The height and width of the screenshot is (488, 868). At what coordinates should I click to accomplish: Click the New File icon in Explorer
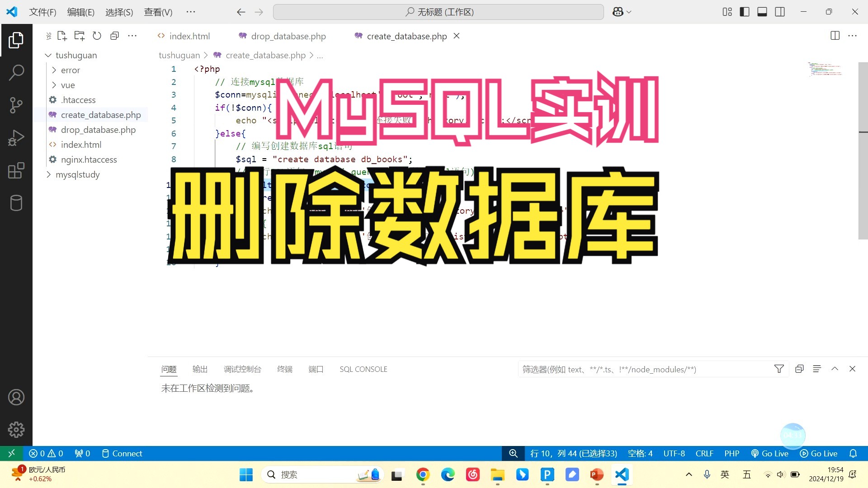click(x=62, y=36)
